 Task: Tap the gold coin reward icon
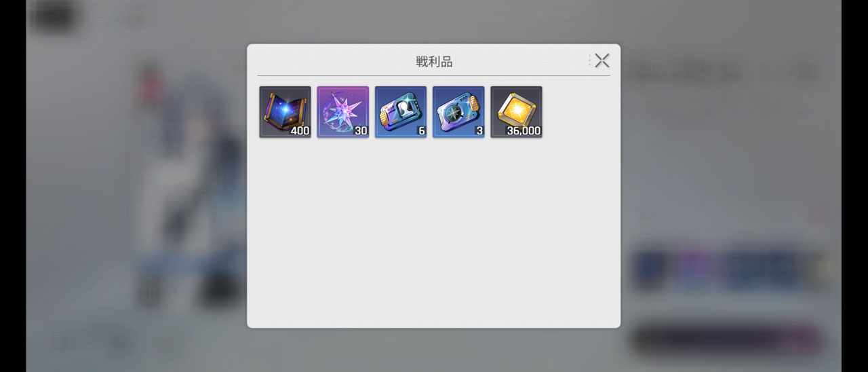[x=516, y=111]
